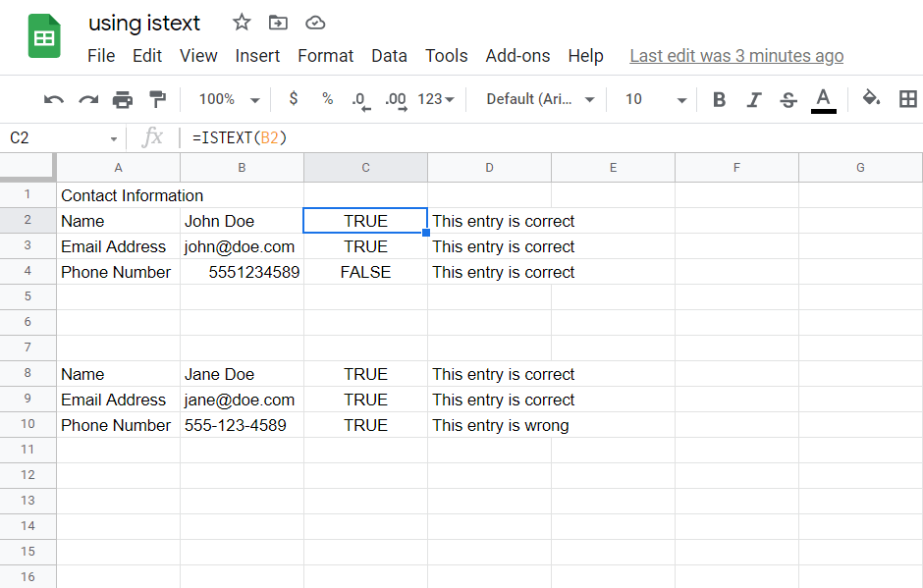Open the File menu
The width and height of the screenshot is (923, 588).
101,56
